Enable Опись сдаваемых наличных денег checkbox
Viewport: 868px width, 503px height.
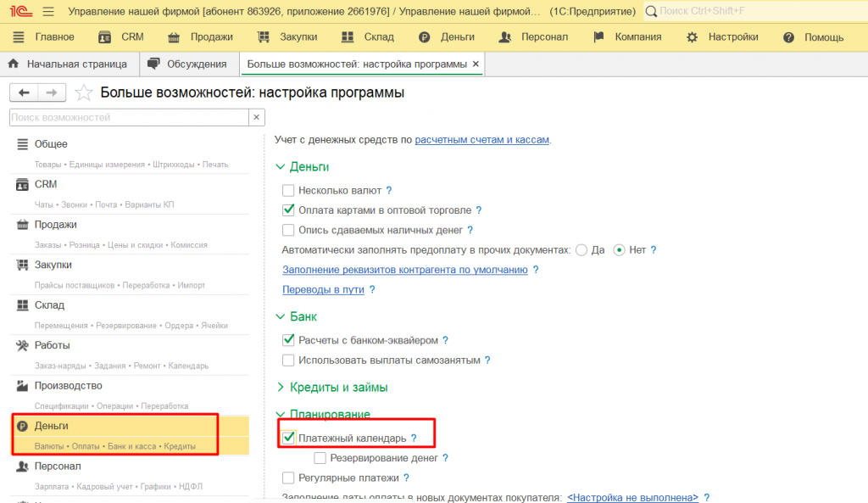pyautogui.click(x=288, y=230)
